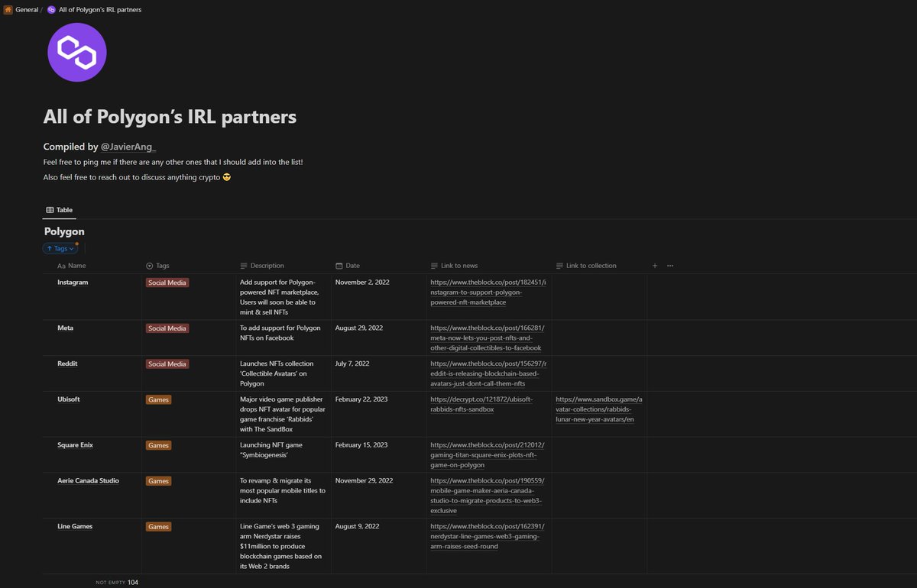Click the small Polygon icon in breadcrumb

(51, 10)
